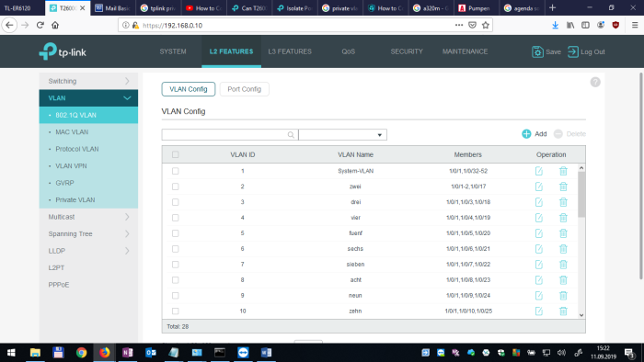
Task: Expand the Multicast sidebar section
Action: [88, 217]
